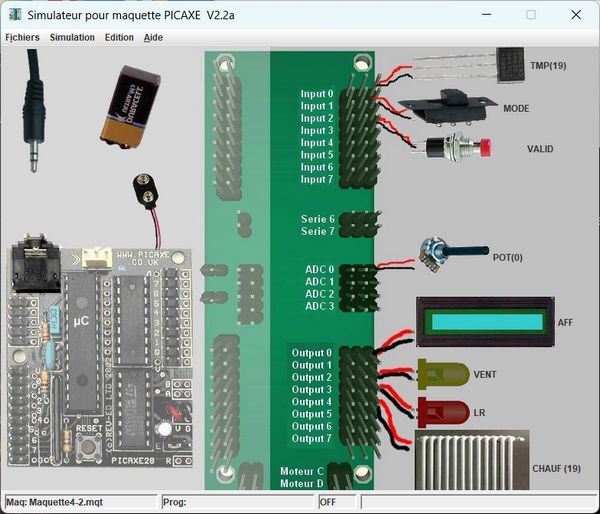Image resolution: width=600 pixels, height=514 pixels.
Task: Click the AFF LCD display
Action: coord(484,322)
